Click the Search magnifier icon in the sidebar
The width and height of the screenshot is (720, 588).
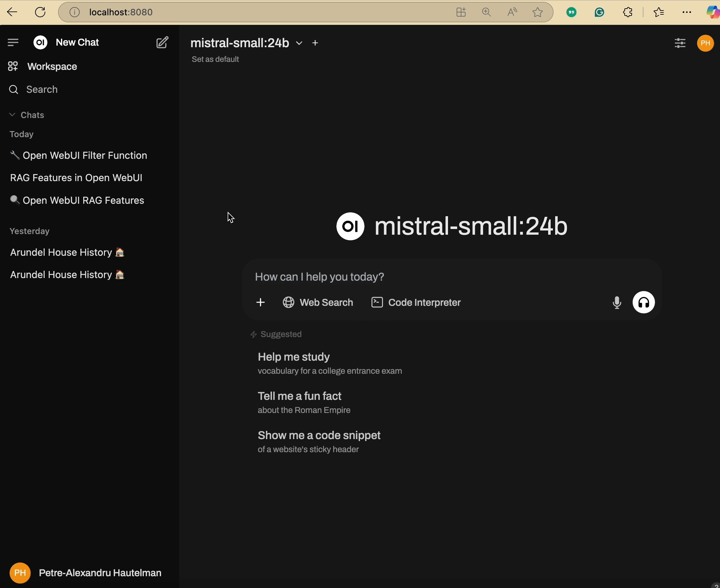(x=13, y=89)
